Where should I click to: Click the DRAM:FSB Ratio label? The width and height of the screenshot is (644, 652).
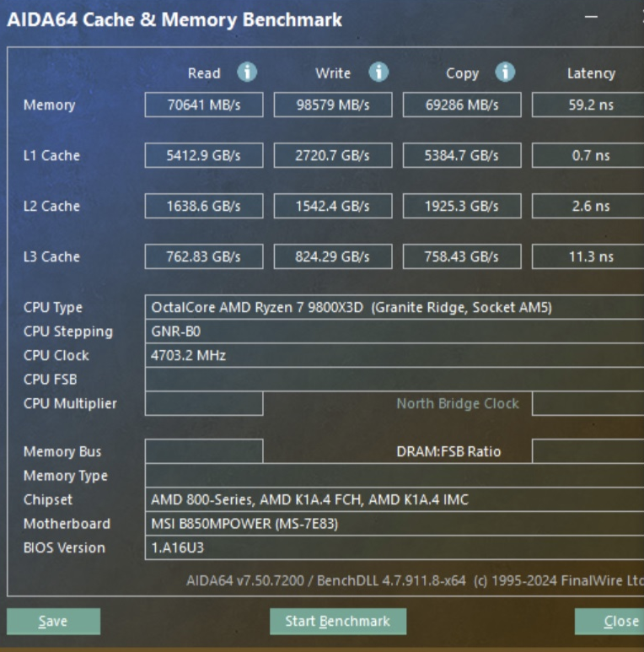pyautogui.click(x=448, y=451)
